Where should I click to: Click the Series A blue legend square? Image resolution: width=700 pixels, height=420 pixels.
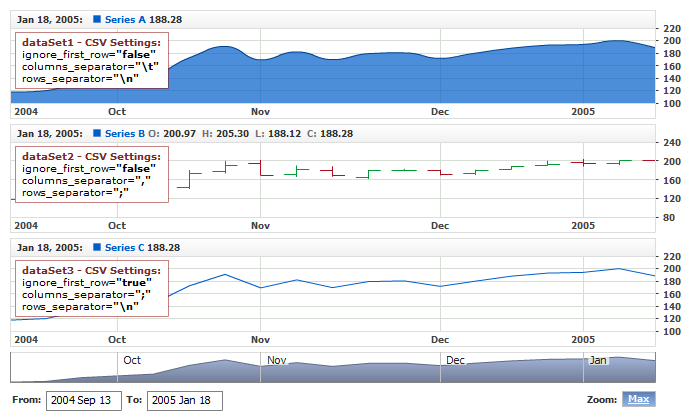[96, 19]
